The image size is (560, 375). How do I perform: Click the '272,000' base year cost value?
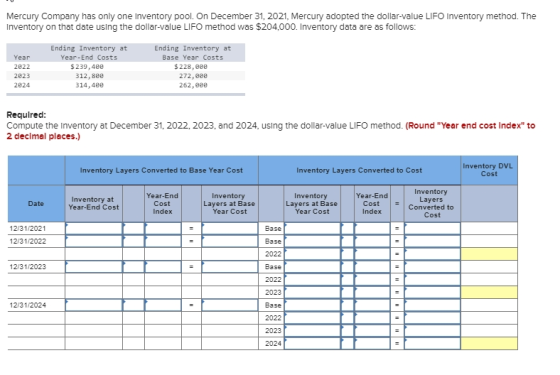pyautogui.click(x=193, y=76)
